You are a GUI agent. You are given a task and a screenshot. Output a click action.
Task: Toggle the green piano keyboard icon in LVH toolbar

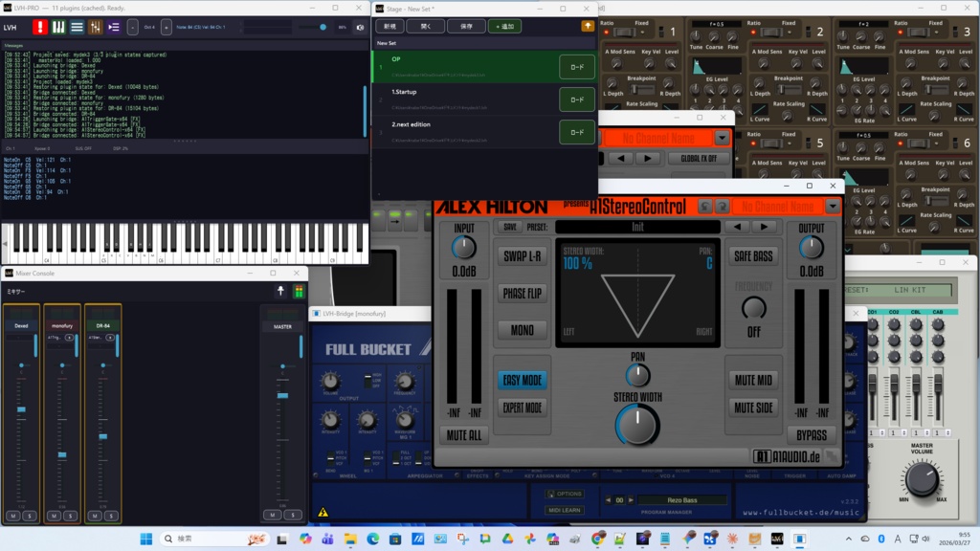coord(58,27)
